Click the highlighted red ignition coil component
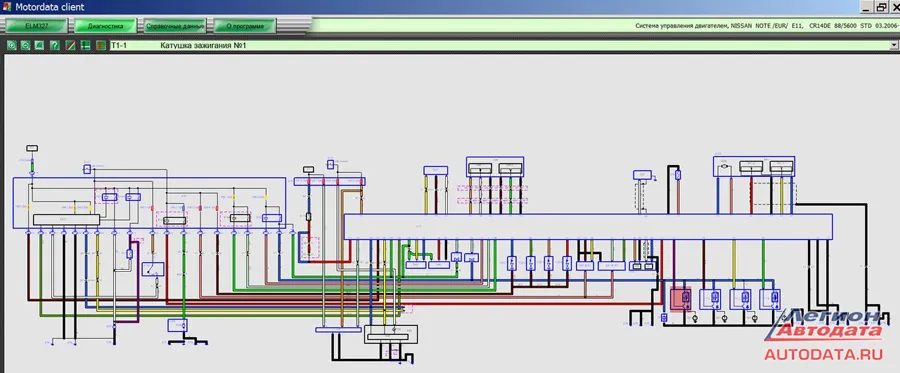Screen dimensions: 900x373 click(682, 299)
